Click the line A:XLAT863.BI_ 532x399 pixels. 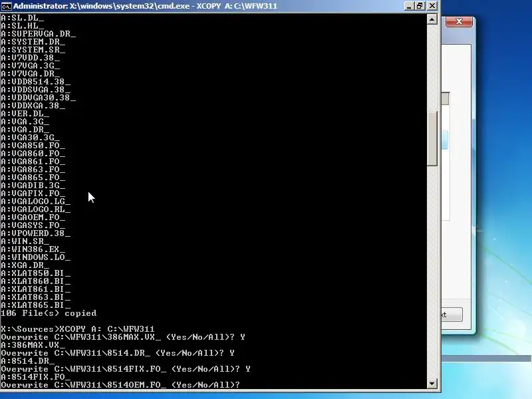(x=36, y=297)
